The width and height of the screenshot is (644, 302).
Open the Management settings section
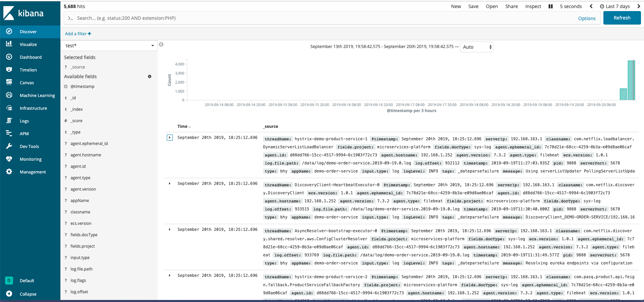(x=33, y=171)
